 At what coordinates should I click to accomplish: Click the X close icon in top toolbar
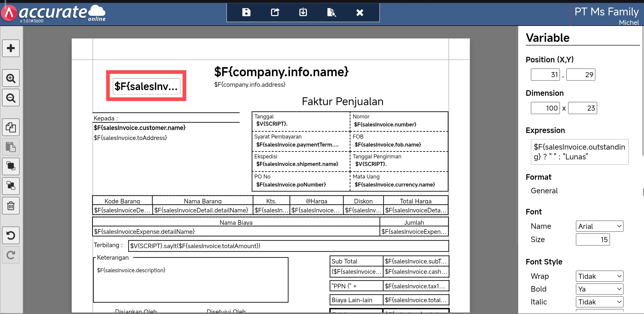(x=360, y=12)
